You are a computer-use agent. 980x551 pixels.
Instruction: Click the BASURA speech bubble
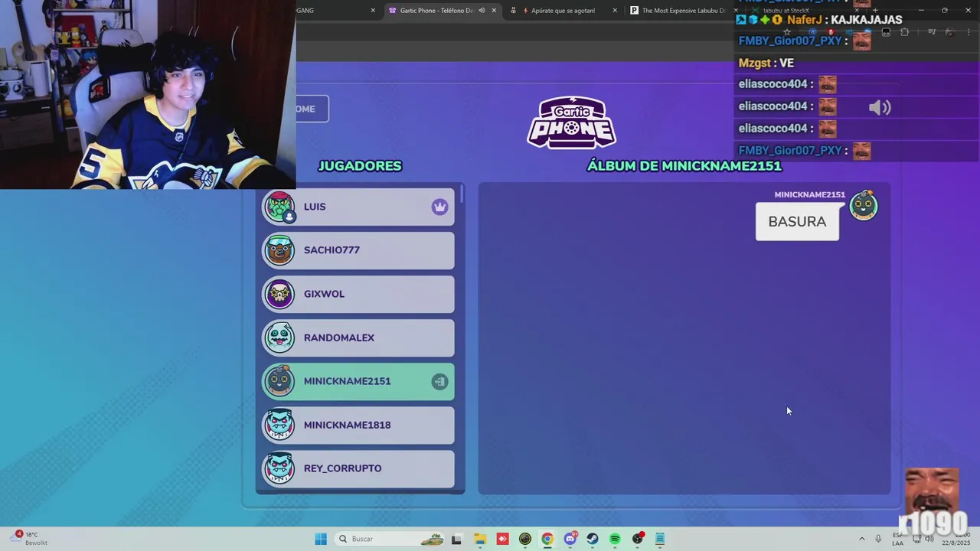797,221
